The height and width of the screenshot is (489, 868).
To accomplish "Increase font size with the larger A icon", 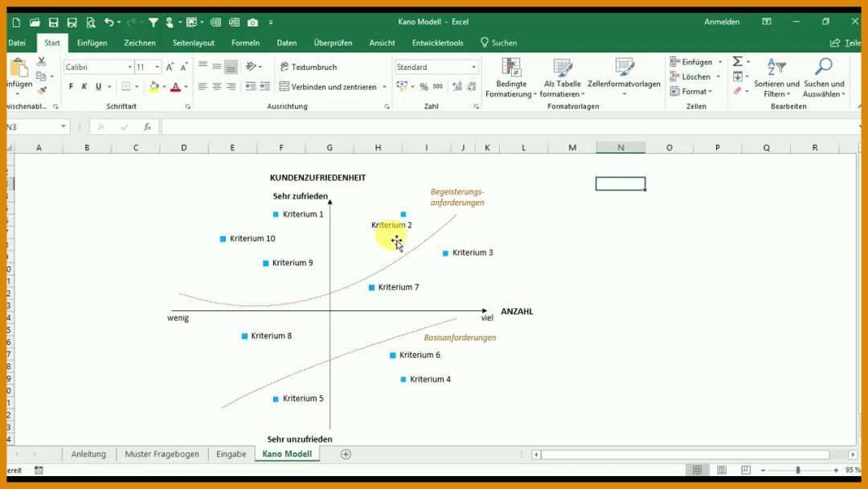I will (170, 67).
